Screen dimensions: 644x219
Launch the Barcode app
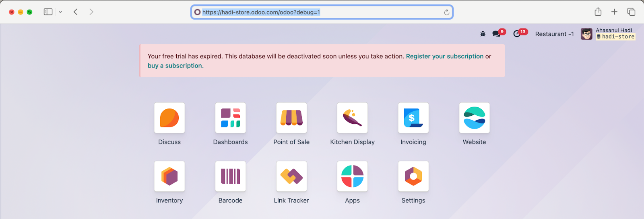[230, 176]
